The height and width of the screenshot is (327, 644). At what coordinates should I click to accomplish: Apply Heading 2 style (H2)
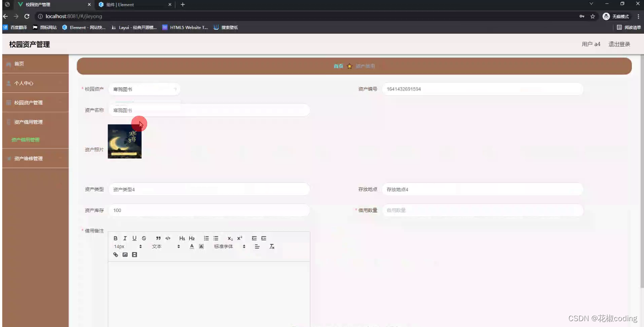click(x=192, y=238)
